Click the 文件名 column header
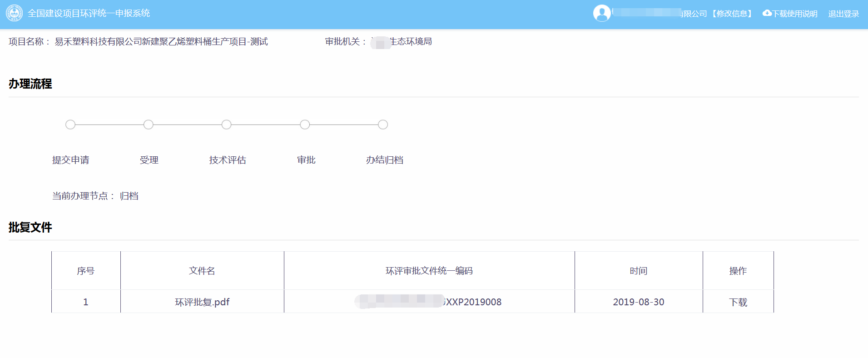This screenshot has width=868, height=358. coord(202,271)
